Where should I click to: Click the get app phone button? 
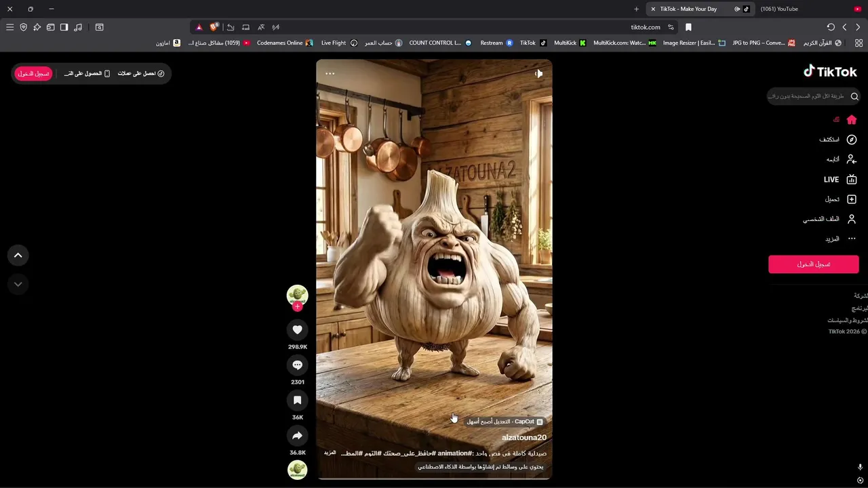(87, 73)
